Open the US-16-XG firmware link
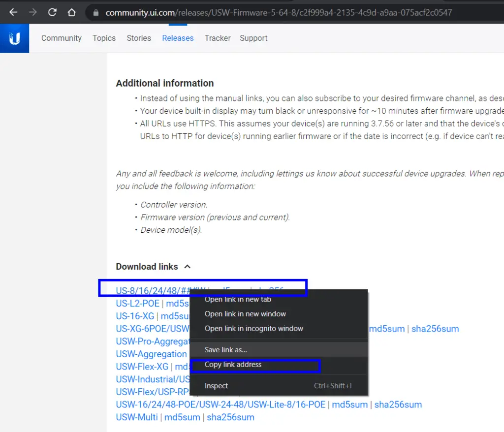Viewport: 504px width, 432px height. coord(135,316)
